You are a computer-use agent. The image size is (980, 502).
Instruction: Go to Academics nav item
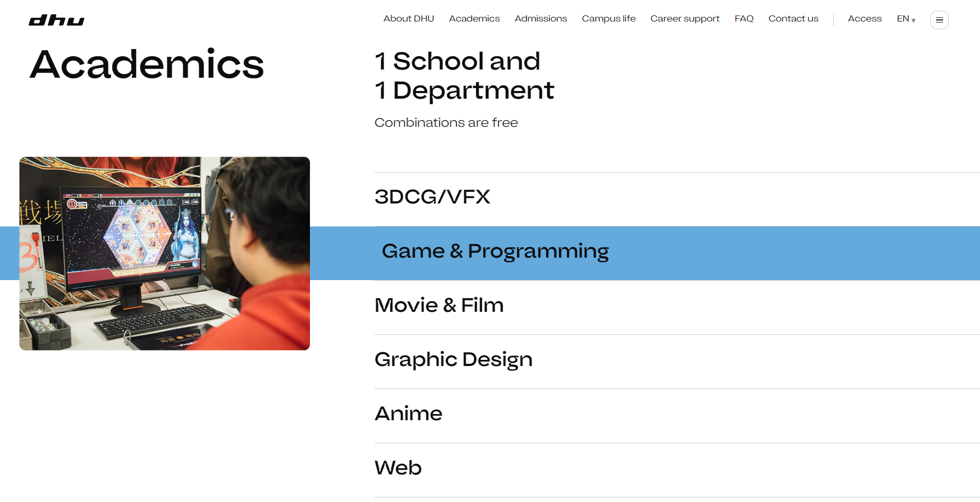[474, 19]
